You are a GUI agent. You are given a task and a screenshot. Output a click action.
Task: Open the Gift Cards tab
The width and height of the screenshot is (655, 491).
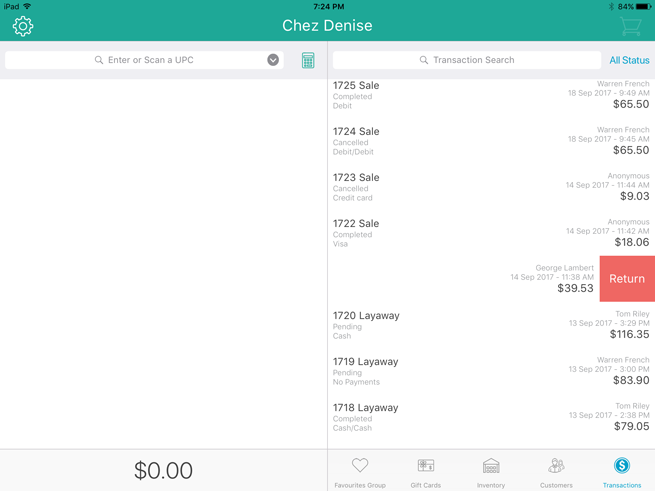click(x=425, y=472)
